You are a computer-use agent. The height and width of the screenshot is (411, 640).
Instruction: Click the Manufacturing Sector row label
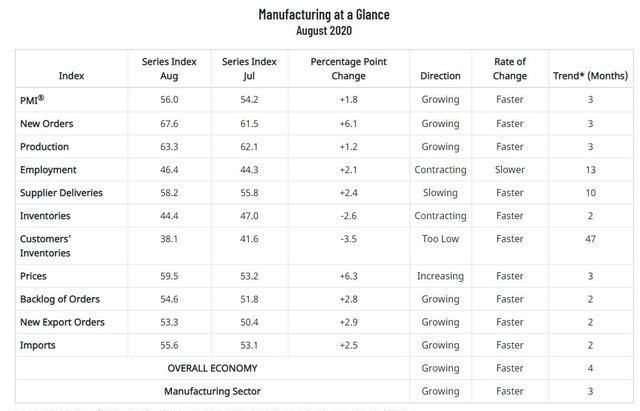coord(212,391)
